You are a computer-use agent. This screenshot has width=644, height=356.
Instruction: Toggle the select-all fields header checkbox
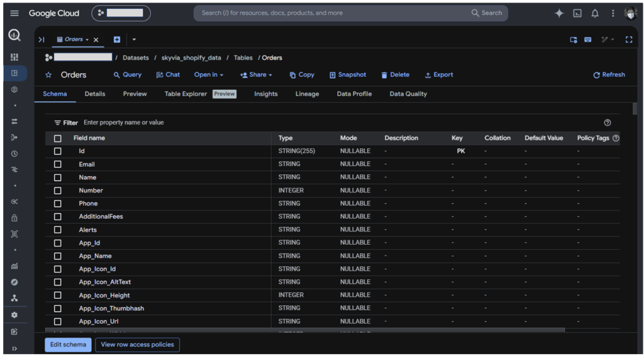click(57, 138)
